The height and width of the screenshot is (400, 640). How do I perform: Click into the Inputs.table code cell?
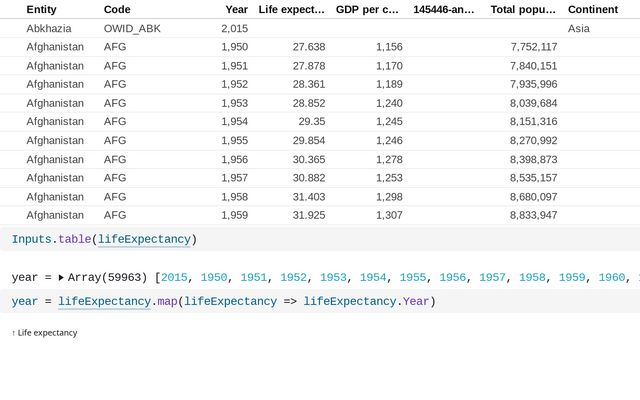click(400, 239)
